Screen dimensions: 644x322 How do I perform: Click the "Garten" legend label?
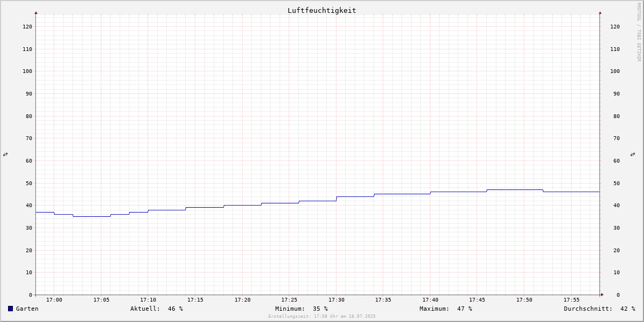(27, 309)
